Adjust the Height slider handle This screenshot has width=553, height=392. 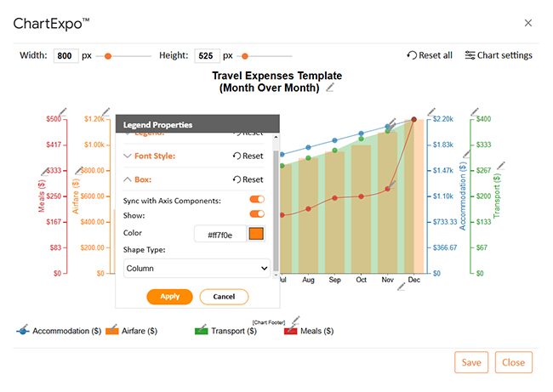tap(245, 56)
